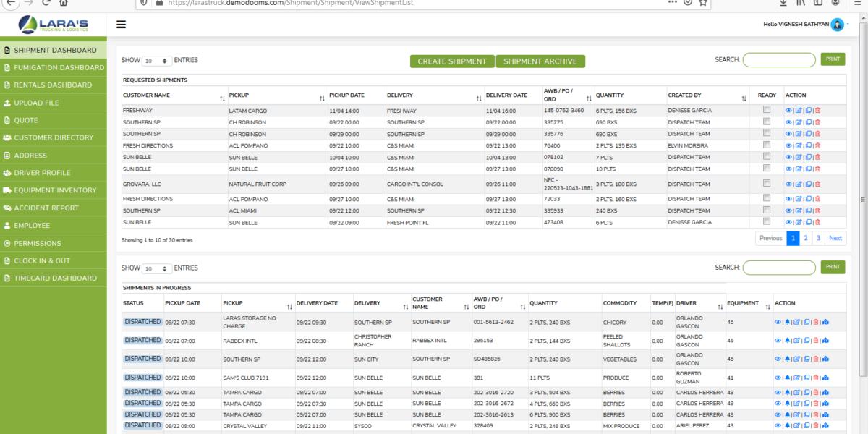This screenshot has height=434, width=868.
Task: Duplicate the FRESH DIRECTIONS to C&S MIAMI shipment
Action: 807,145
